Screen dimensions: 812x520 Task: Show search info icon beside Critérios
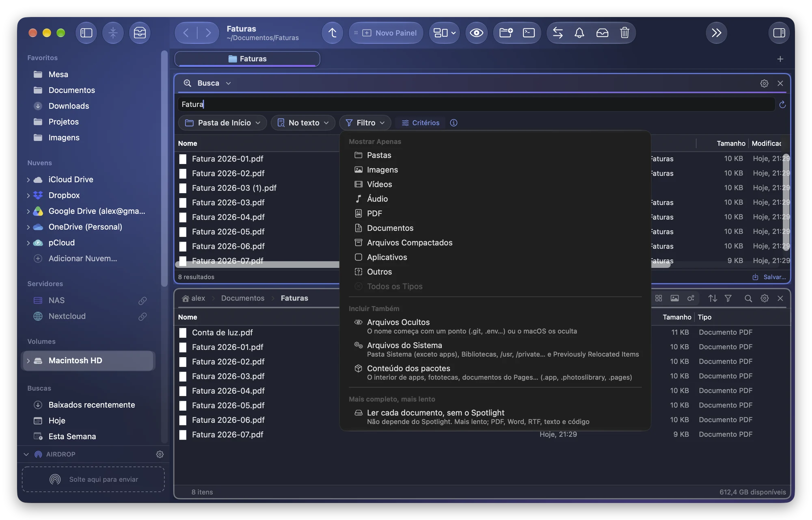[454, 123]
